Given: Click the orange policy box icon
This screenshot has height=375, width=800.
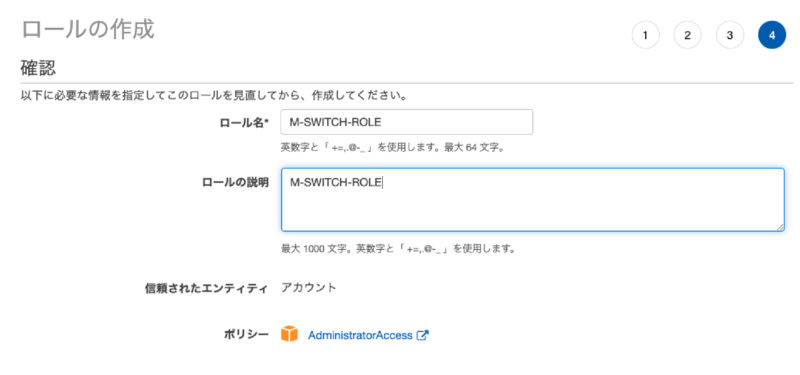Looking at the screenshot, I should click(x=289, y=334).
